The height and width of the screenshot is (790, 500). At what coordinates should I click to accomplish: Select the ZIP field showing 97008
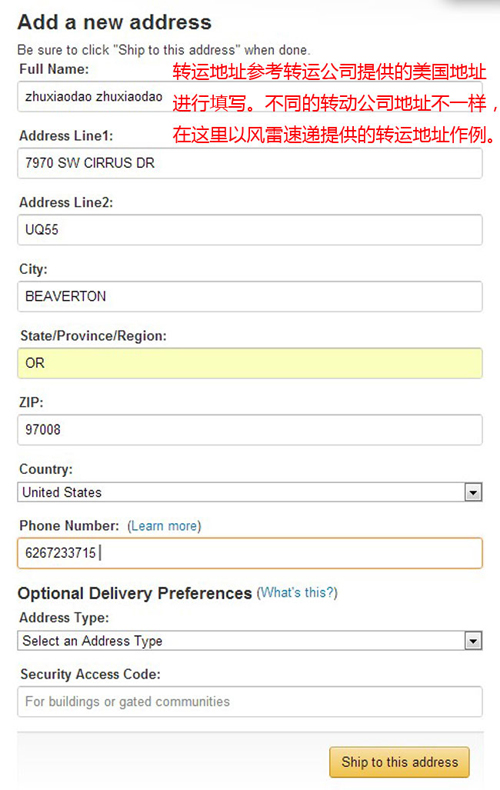pyautogui.click(x=250, y=430)
